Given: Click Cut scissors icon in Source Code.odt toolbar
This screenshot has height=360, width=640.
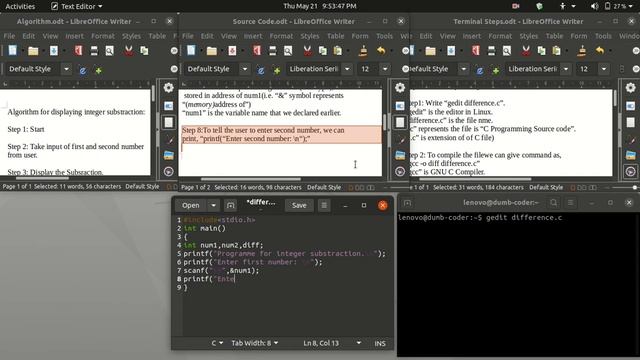Looking at the screenshot, I should (x=307, y=51).
